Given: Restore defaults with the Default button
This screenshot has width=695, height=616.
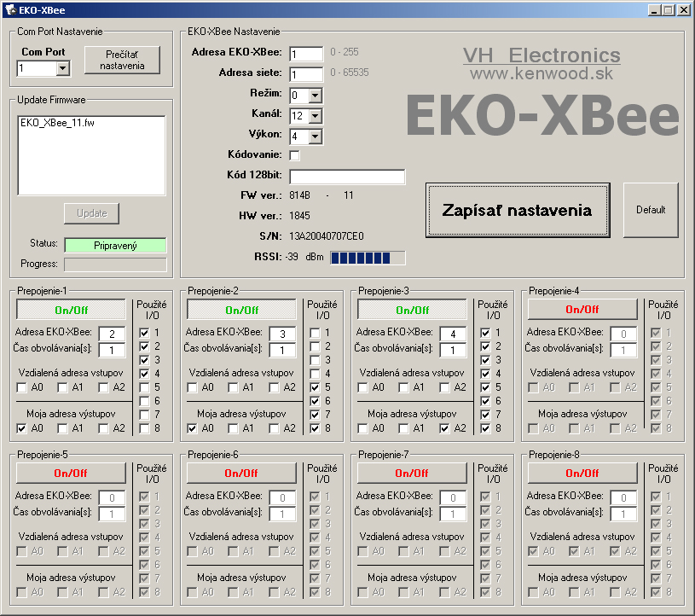Looking at the screenshot, I should tap(651, 210).
